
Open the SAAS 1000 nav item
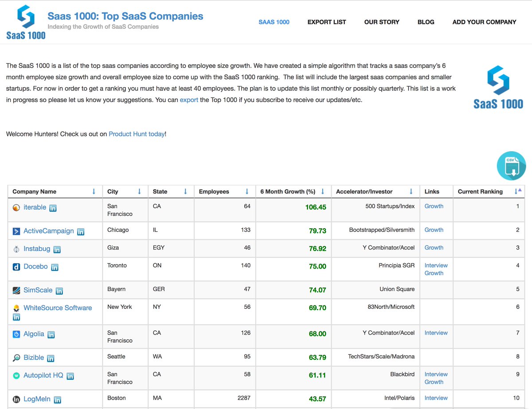pyautogui.click(x=274, y=22)
